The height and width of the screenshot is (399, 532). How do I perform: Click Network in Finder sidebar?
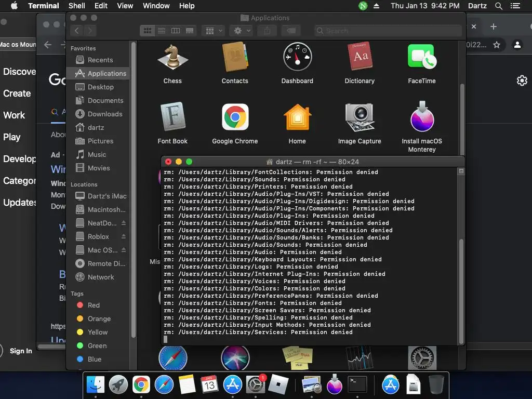pos(98,277)
